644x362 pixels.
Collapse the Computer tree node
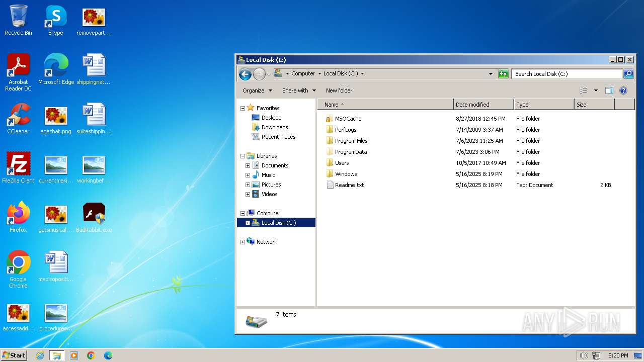pyautogui.click(x=243, y=213)
